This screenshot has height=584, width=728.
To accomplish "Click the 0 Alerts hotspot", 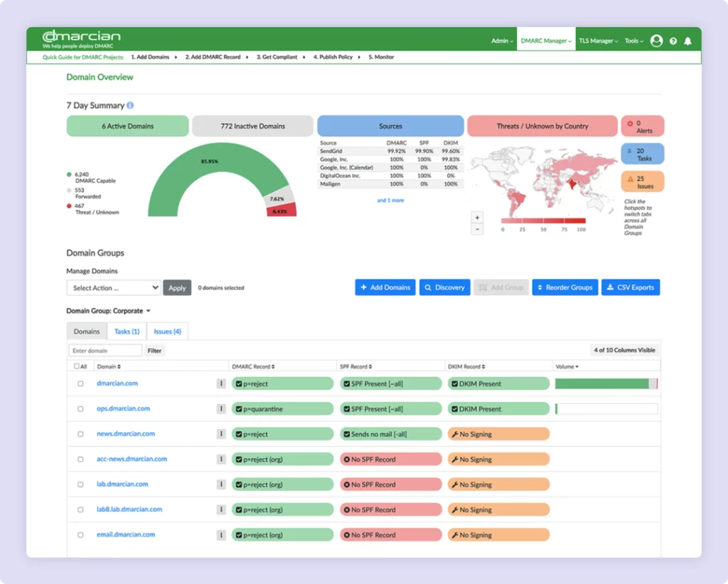I will (x=643, y=127).
